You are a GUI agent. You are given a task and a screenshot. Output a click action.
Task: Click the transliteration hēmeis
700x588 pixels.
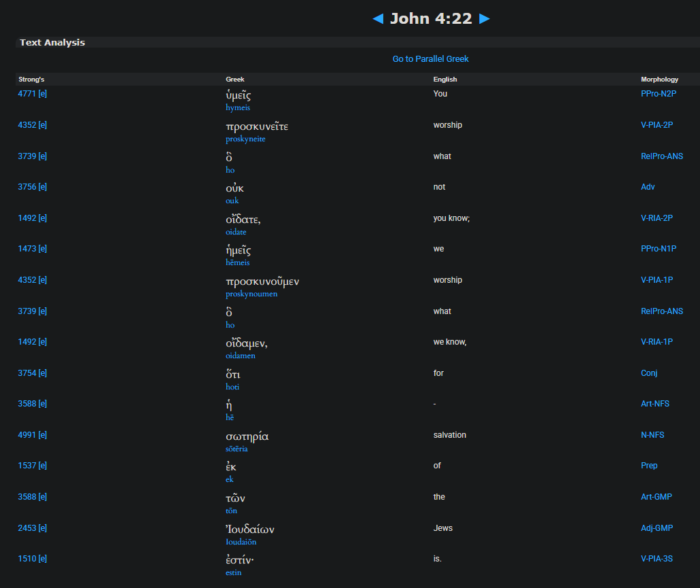(237, 262)
